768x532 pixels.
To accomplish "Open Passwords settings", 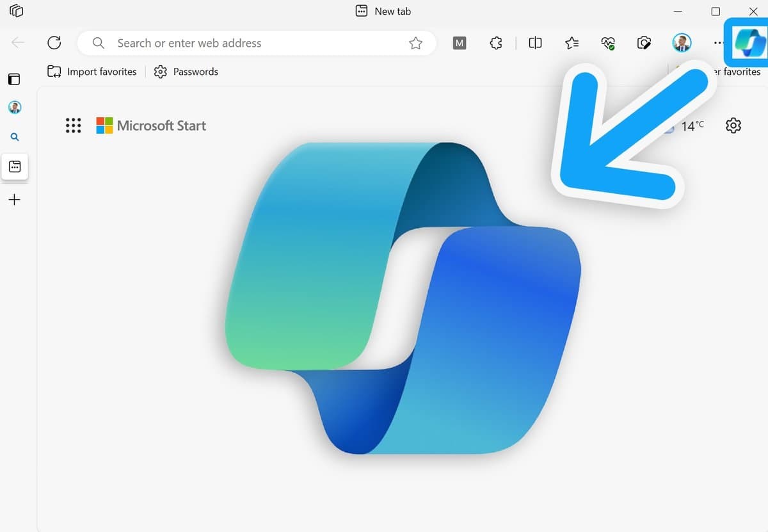I will pyautogui.click(x=186, y=72).
